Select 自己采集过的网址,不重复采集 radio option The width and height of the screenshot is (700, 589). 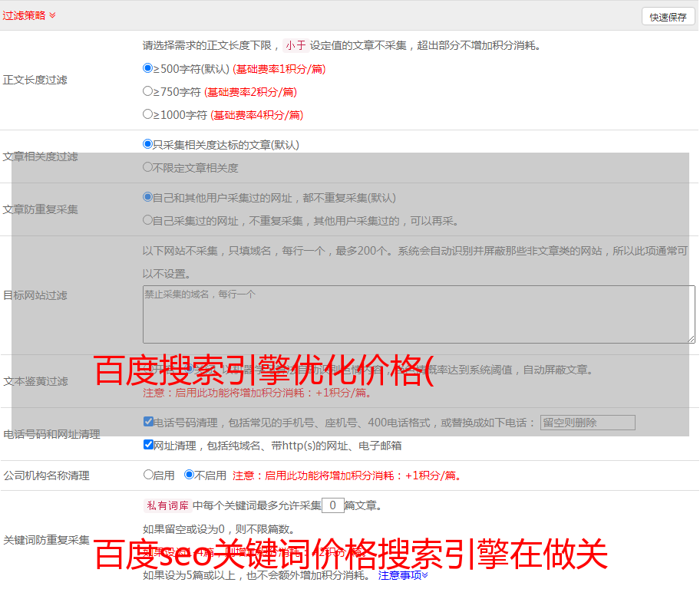[148, 220]
